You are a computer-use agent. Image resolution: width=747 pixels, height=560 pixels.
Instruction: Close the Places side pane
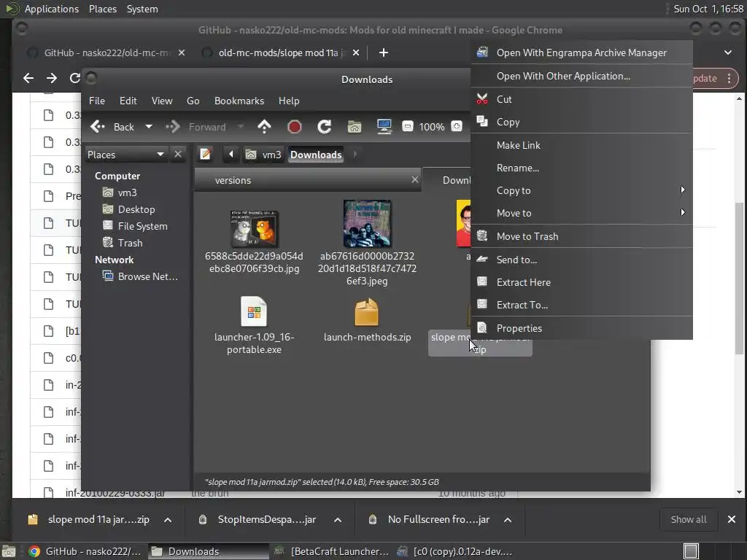(x=178, y=155)
